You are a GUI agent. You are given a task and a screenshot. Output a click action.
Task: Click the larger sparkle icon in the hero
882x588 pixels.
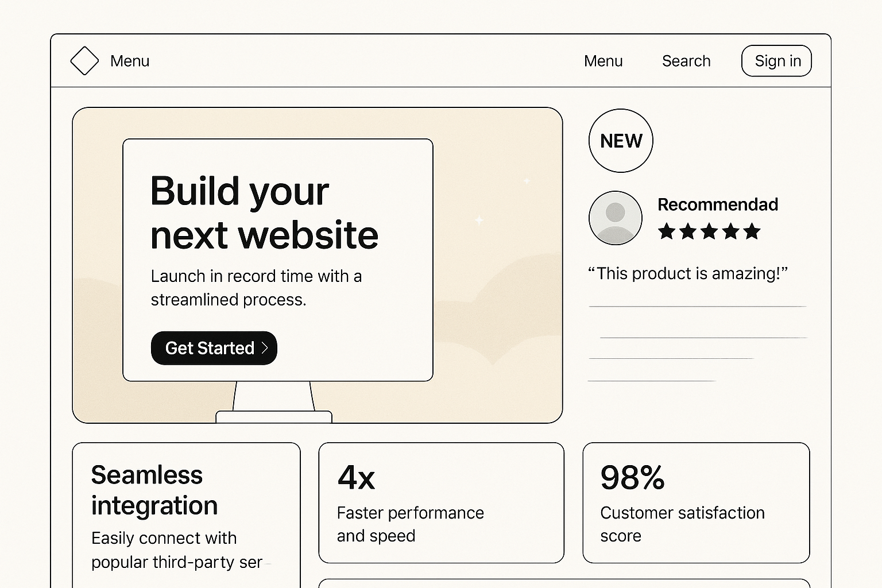pyautogui.click(x=479, y=219)
